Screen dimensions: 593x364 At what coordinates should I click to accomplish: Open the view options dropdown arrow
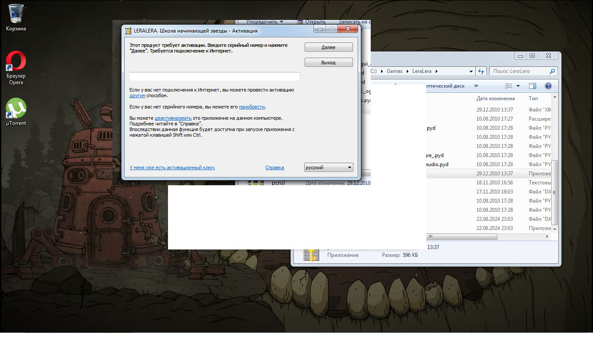(x=518, y=86)
